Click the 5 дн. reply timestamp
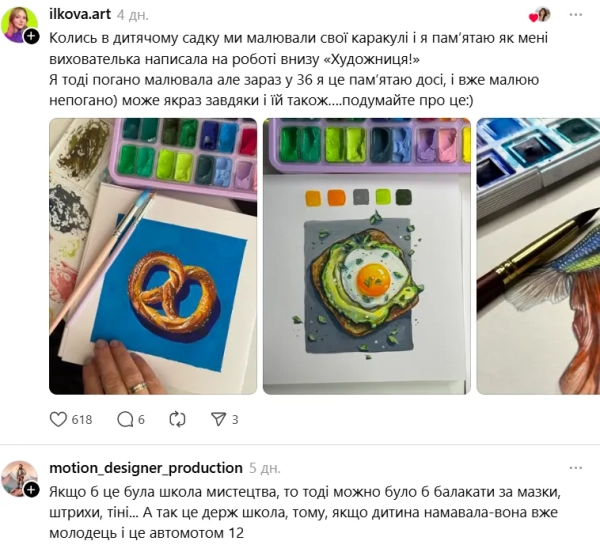600x556 pixels. click(265, 468)
